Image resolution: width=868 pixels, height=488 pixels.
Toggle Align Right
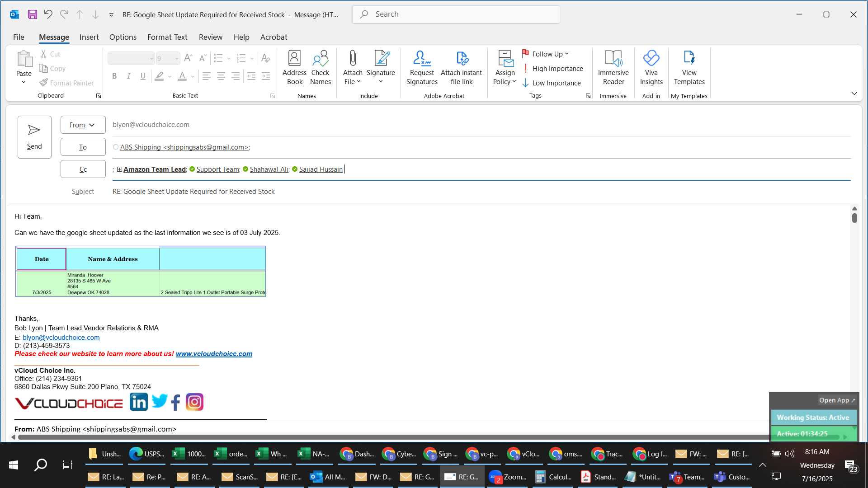pyautogui.click(x=235, y=76)
